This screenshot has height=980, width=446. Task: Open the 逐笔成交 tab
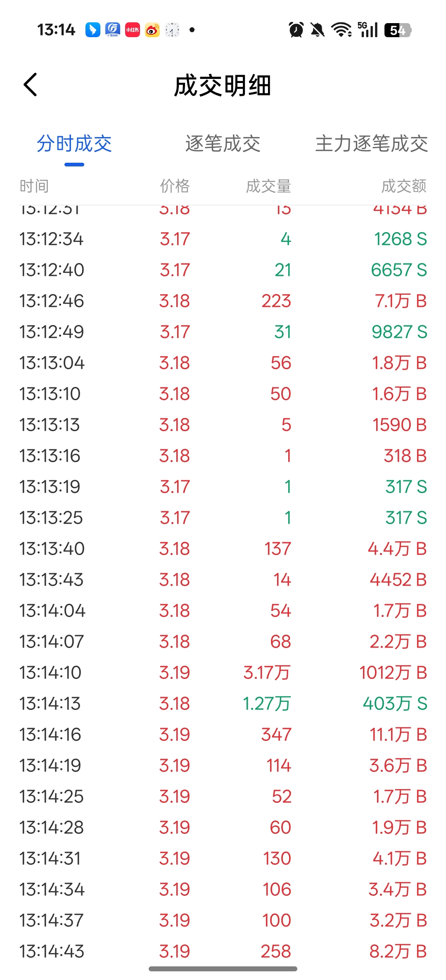click(x=223, y=144)
